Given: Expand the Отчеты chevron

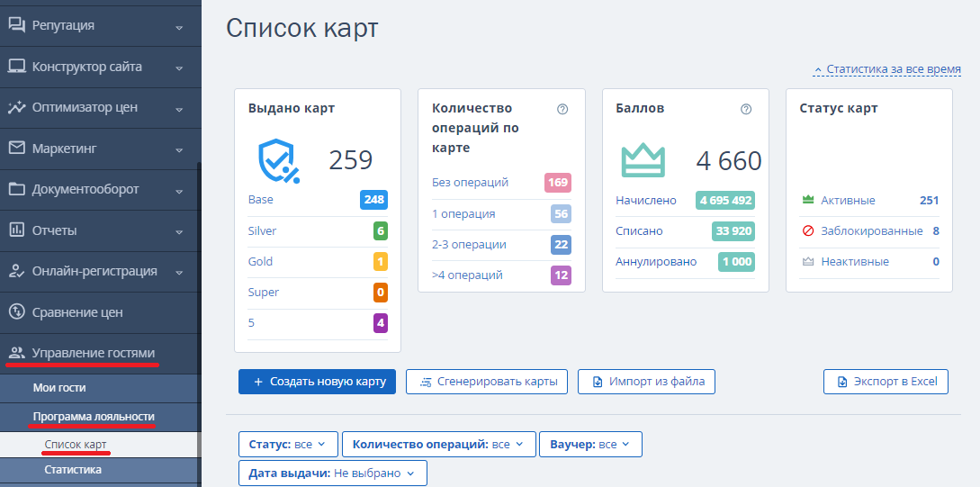Looking at the screenshot, I should (179, 232).
